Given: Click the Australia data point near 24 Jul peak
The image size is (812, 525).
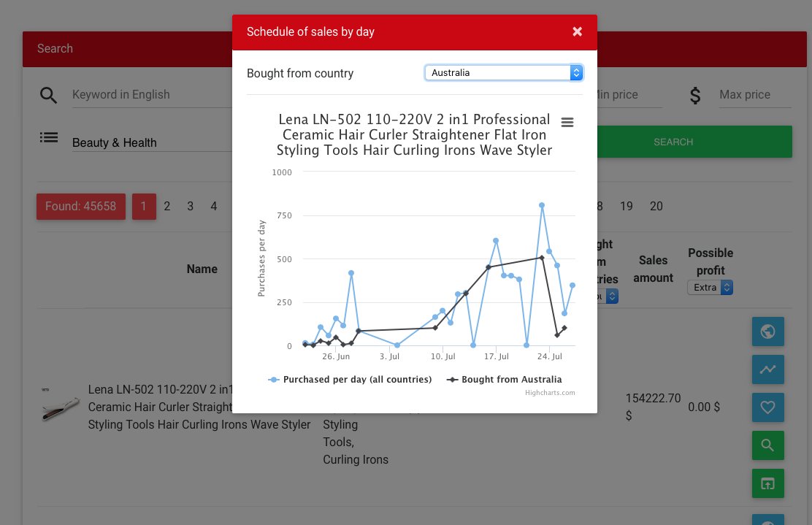Looking at the screenshot, I should click(542, 258).
